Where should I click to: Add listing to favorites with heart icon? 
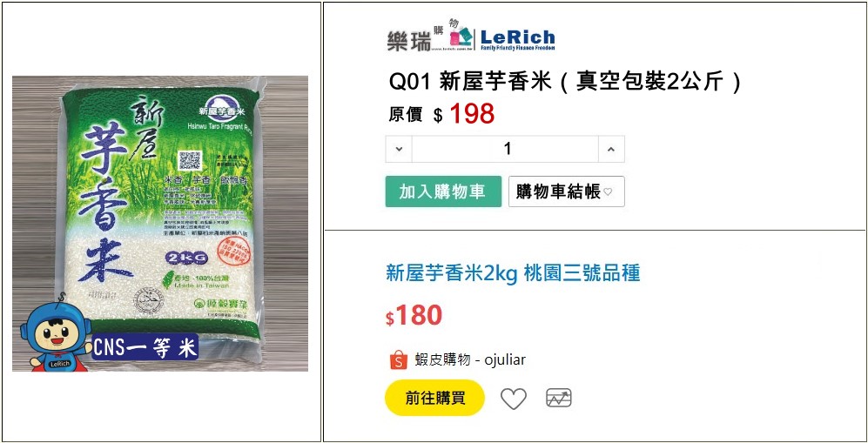(x=513, y=399)
